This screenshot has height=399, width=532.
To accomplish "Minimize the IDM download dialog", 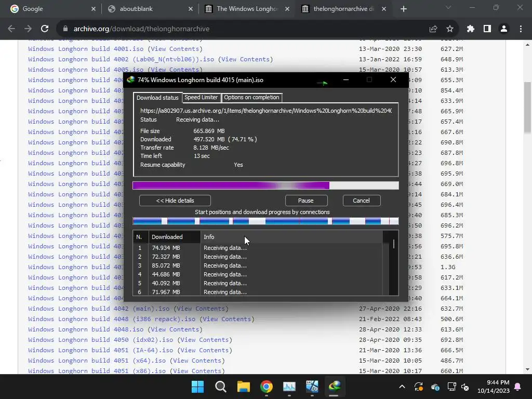I will (x=346, y=79).
